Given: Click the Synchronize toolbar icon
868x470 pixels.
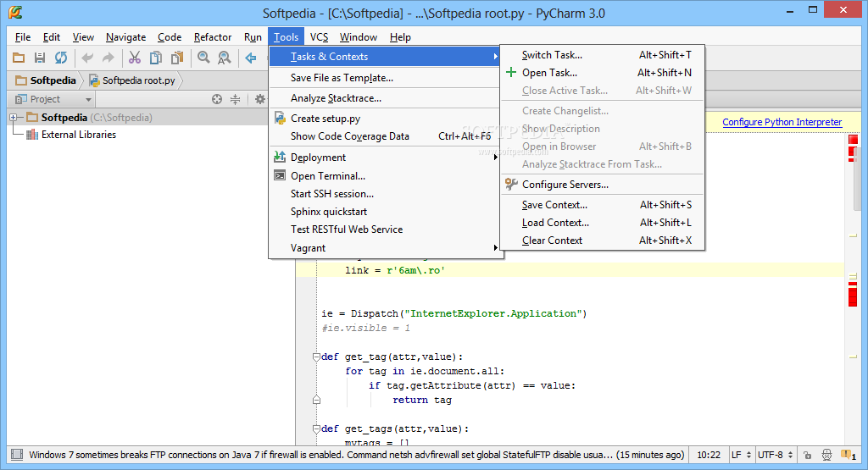Looking at the screenshot, I should coord(61,58).
